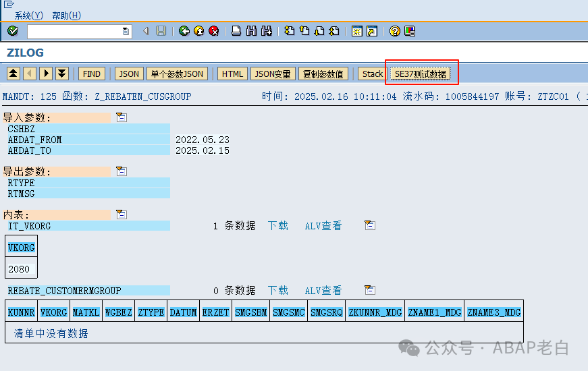Open the 系统(Y) menu
588x371 pixels.
pos(29,16)
